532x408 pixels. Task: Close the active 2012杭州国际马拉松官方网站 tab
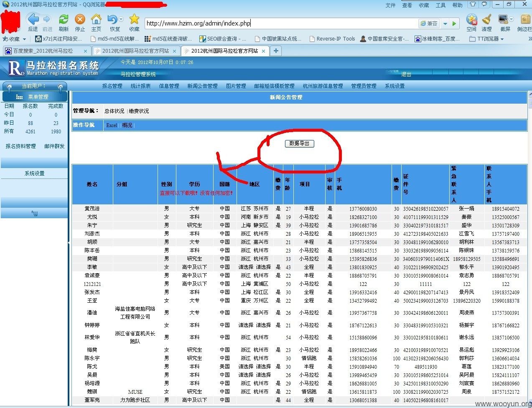[x=263, y=51]
